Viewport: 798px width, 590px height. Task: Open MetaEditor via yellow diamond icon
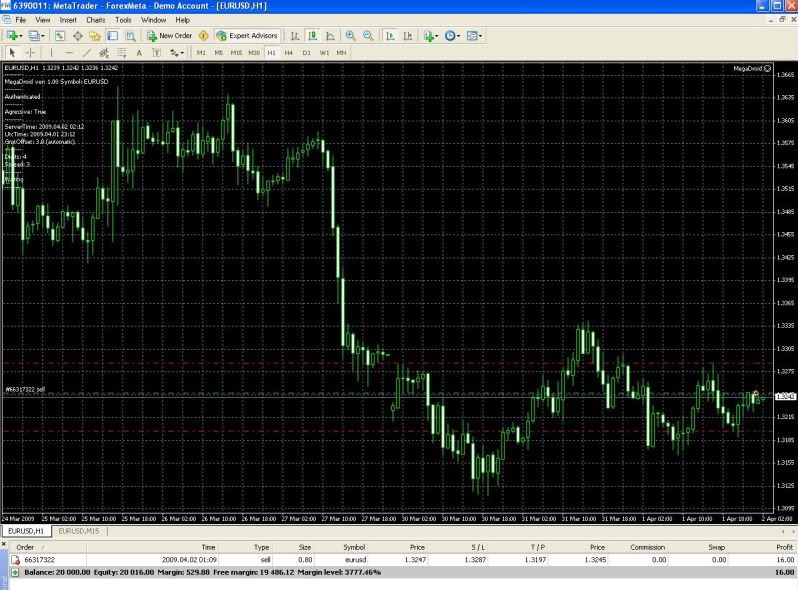(204, 36)
